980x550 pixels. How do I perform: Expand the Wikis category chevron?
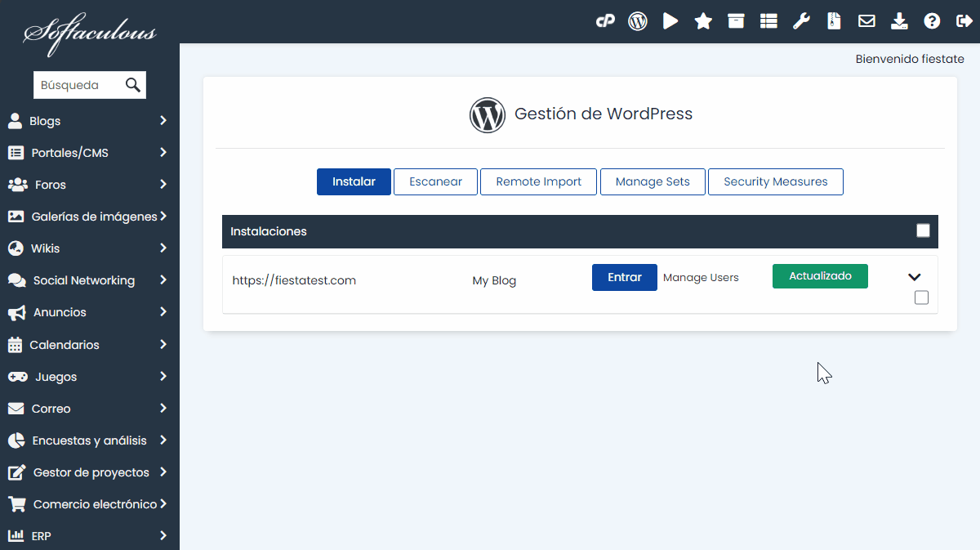pos(163,248)
